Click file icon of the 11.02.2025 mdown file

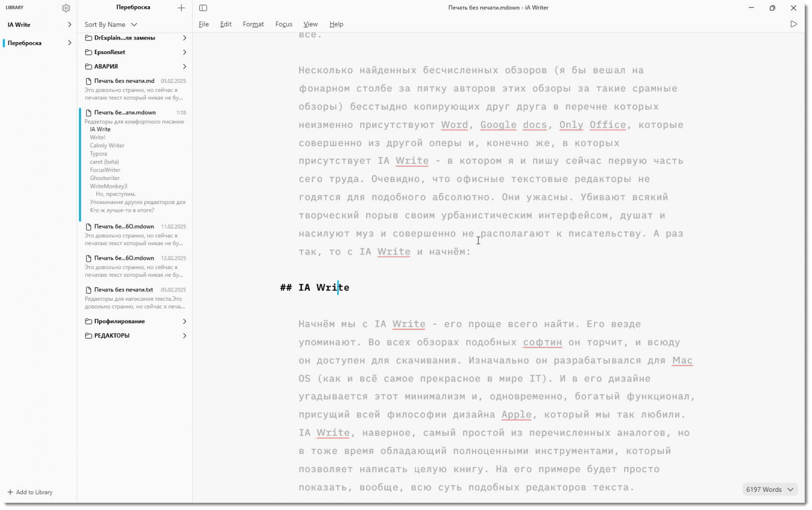[x=88, y=227]
